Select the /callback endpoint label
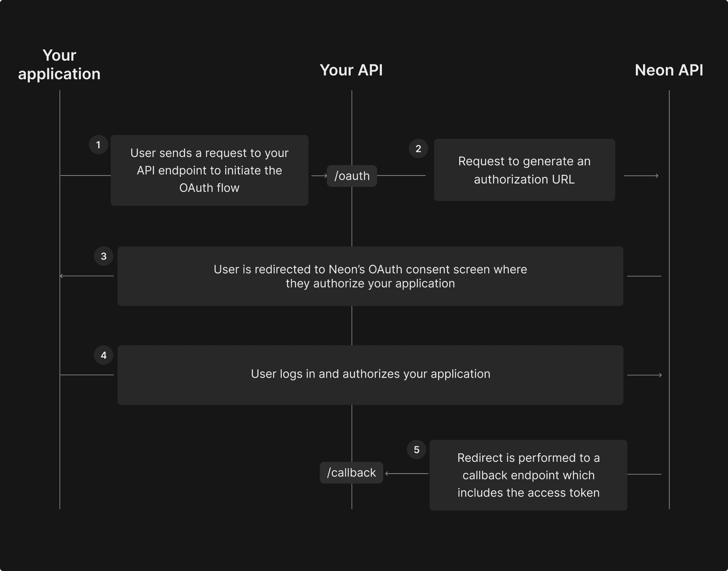728x571 pixels. pyautogui.click(x=351, y=473)
